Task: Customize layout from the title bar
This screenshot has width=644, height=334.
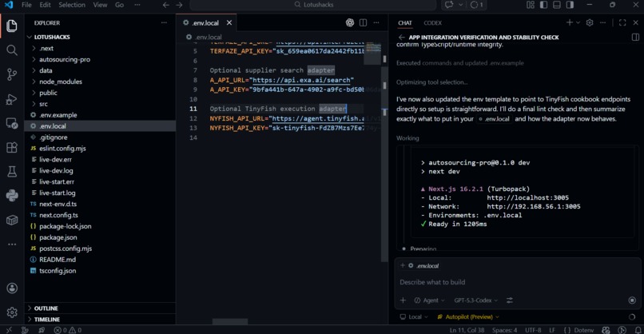Action: (531, 5)
